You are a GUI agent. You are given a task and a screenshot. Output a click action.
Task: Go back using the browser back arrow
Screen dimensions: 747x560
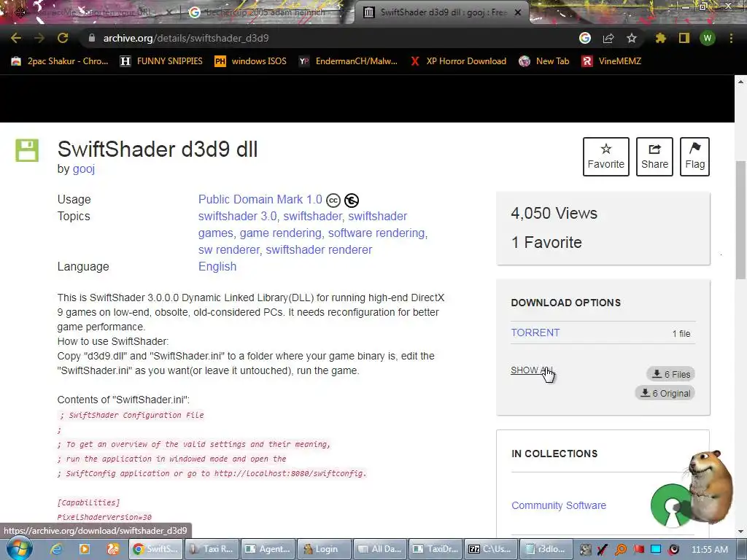(16, 38)
